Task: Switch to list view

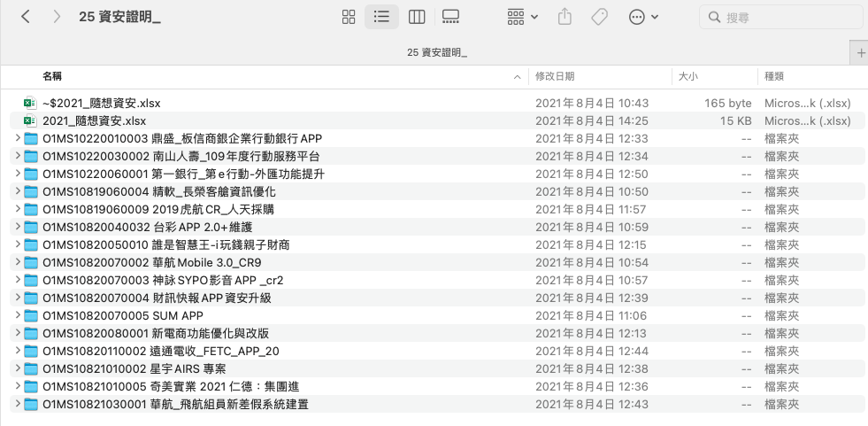Action: [x=381, y=17]
